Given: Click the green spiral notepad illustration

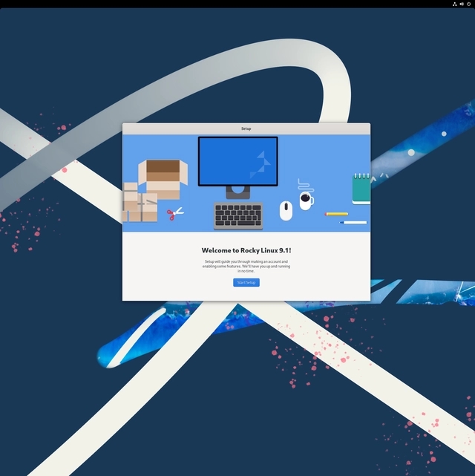Looking at the screenshot, I should (361, 189).
